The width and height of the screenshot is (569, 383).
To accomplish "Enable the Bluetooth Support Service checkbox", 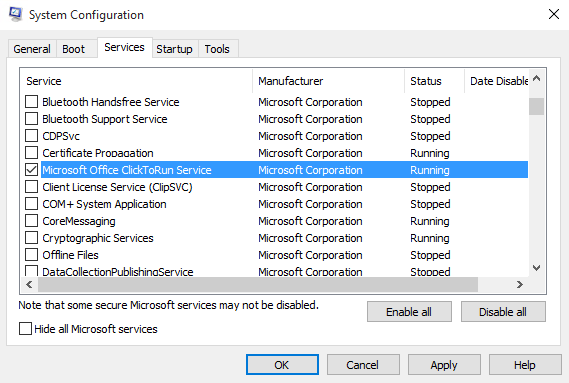I will tap(32, 119).
